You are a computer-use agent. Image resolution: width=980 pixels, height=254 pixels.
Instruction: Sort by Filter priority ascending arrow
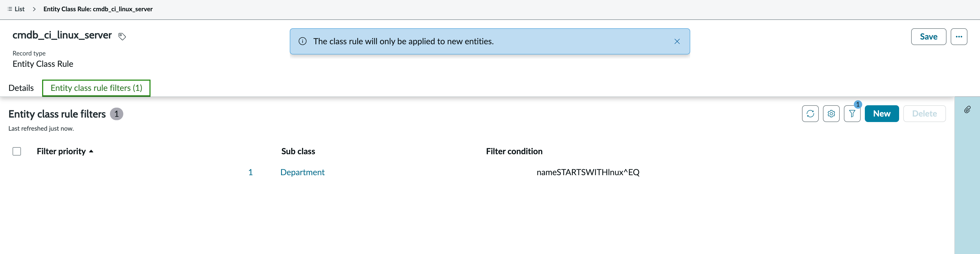pos(91,151)
